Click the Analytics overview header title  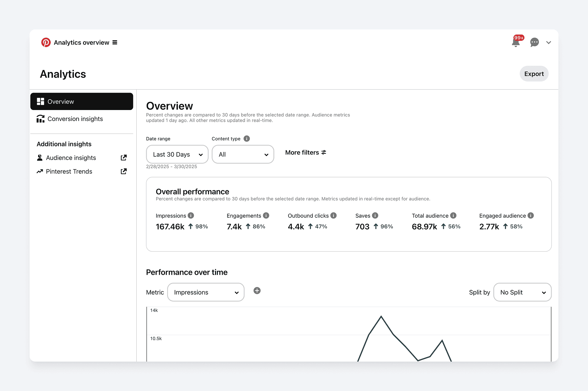(82, 43)
